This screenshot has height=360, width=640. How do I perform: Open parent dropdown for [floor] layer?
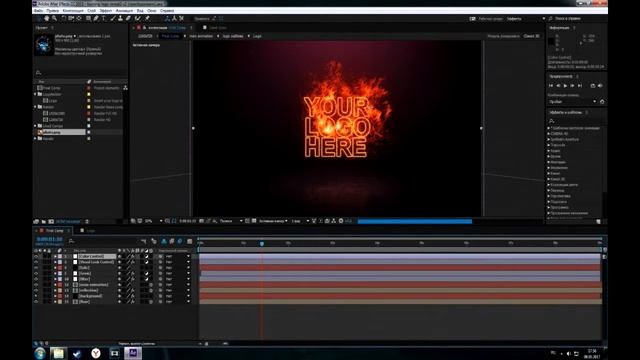tap(178, 302)
